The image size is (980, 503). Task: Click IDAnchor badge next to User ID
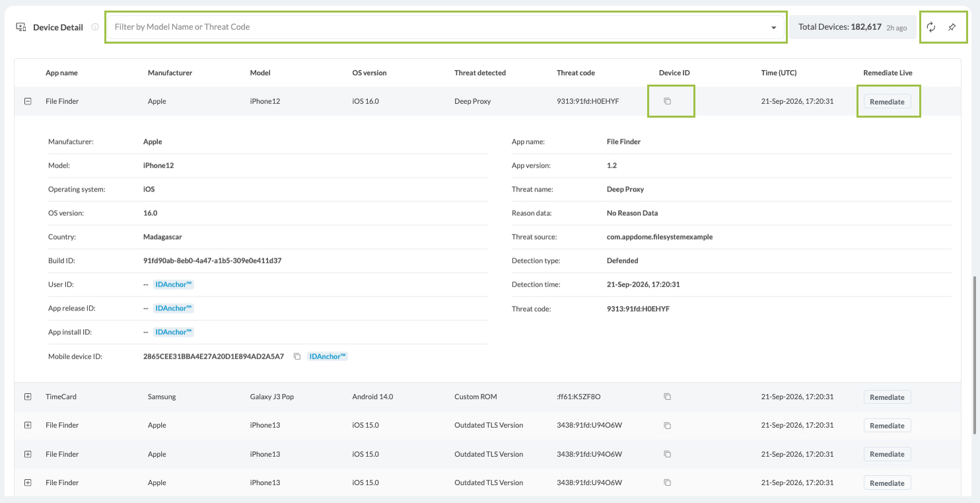pos(174,284)
